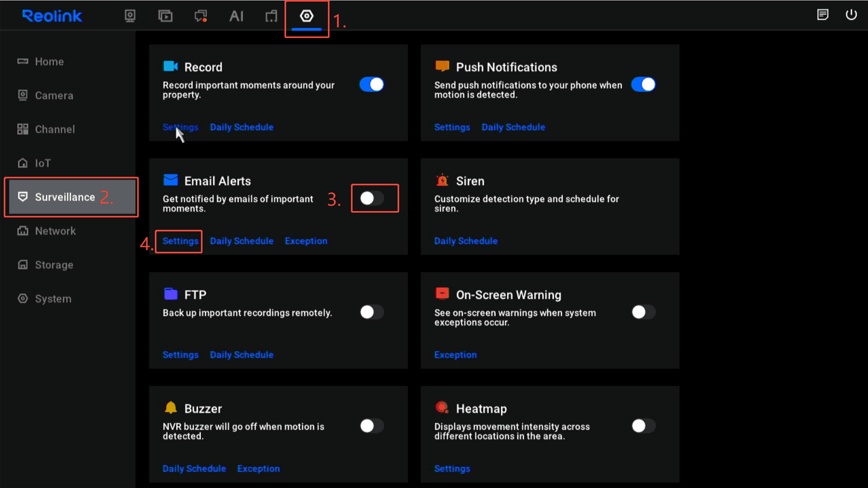Open Record Settings link

[x=181, y=127]
